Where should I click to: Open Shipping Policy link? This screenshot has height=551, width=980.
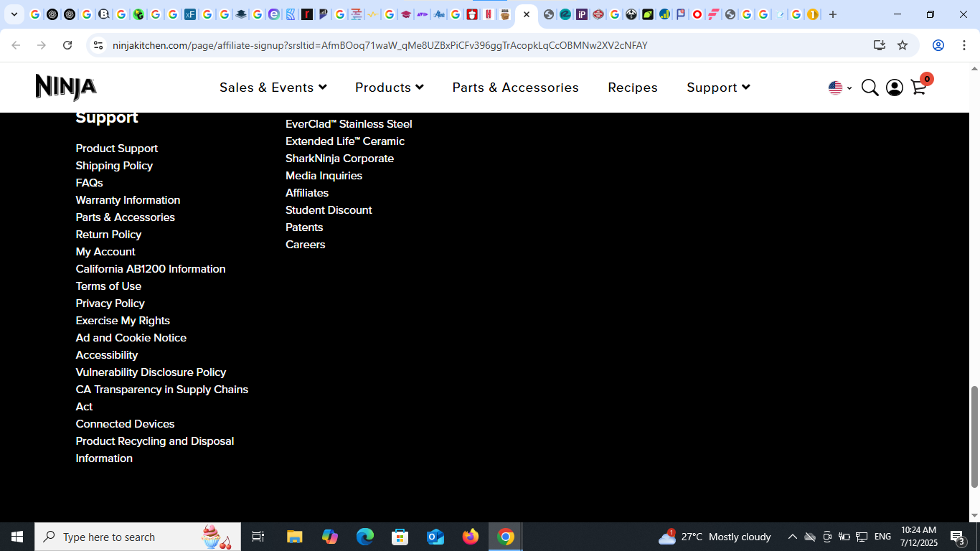click(114, 166)
